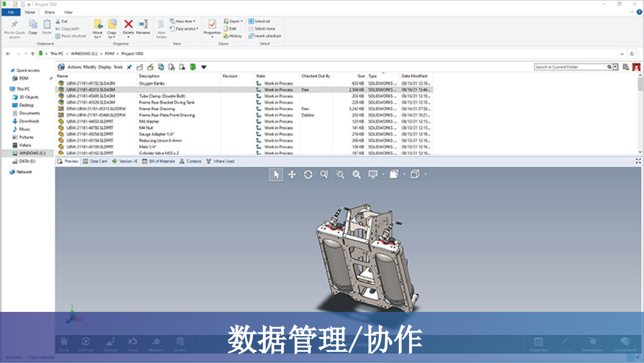Click the monitor display icon in preview
The height and width of the screenshot is (363, 644).
[373, 175]
